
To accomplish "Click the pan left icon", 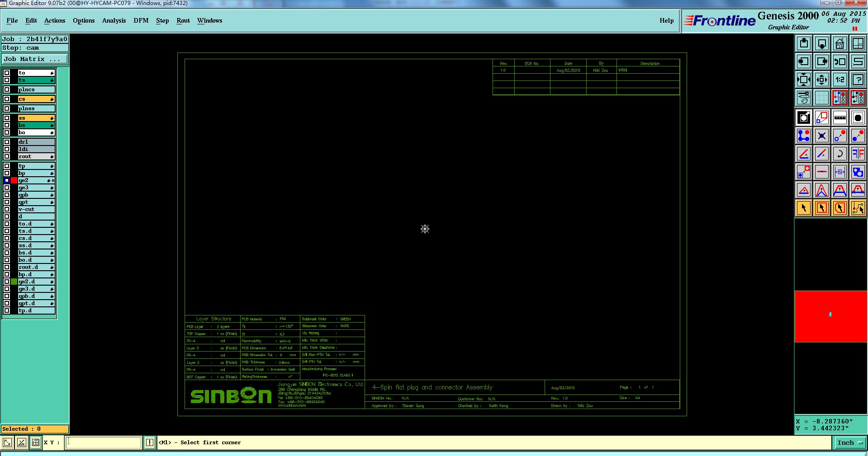I will (x=804, y=61).
